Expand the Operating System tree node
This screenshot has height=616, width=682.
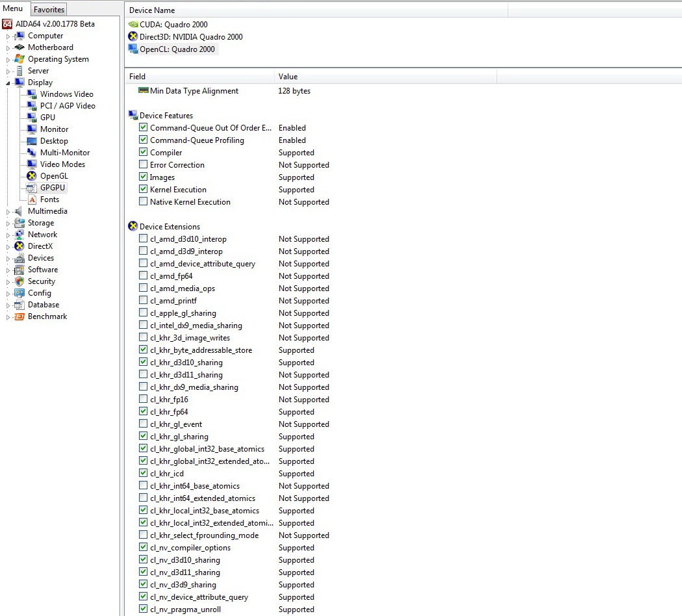(x=8, y=60)
